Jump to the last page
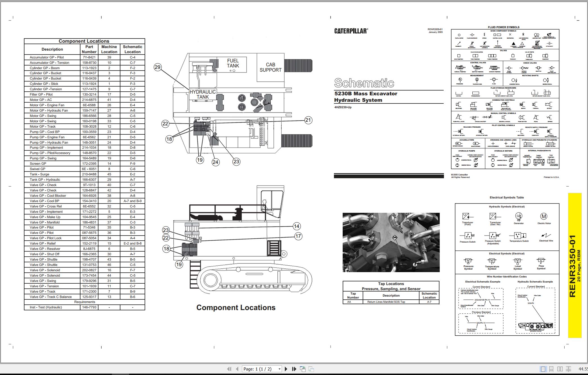 coord(294,369)
